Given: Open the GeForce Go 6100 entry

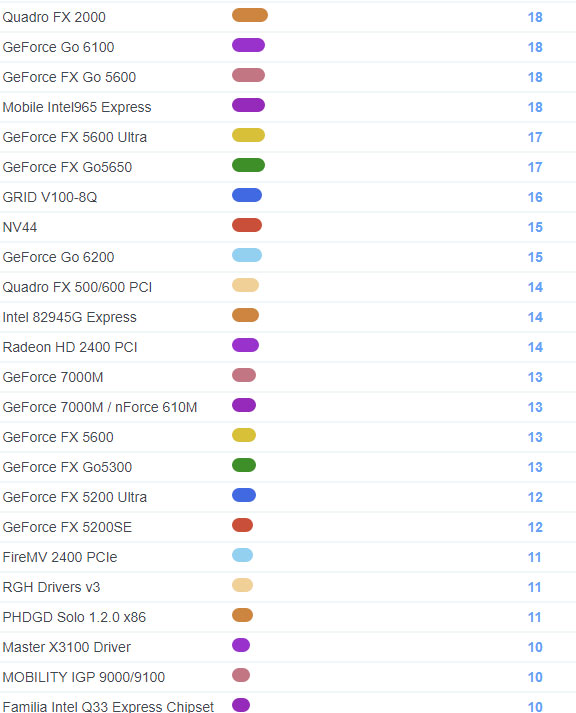Looking at the screenshot, I should pyautogui.click(x=58, y=47).
